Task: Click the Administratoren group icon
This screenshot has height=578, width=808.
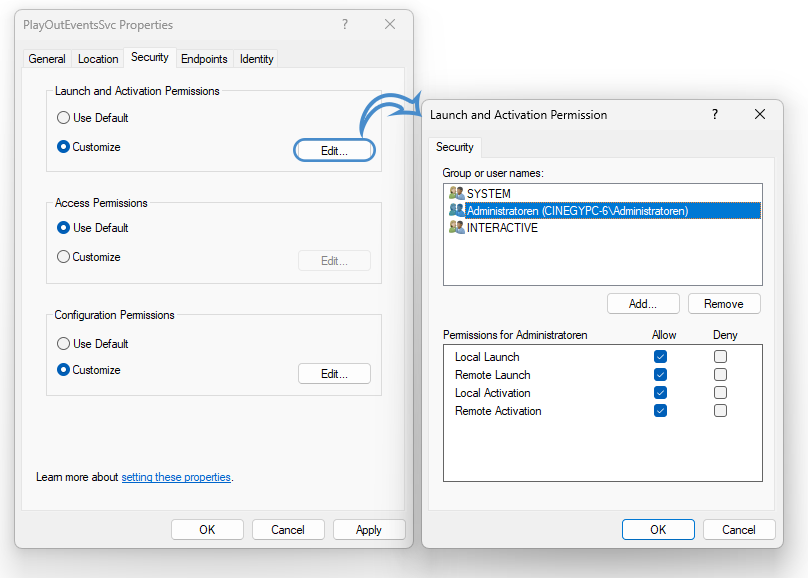Action: tap(456, 211)
